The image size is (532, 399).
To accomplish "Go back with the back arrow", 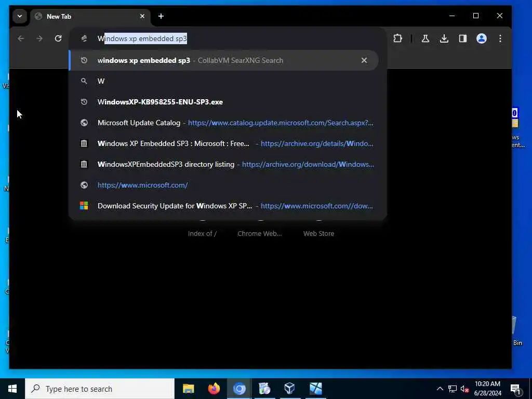I will [21, 38].
